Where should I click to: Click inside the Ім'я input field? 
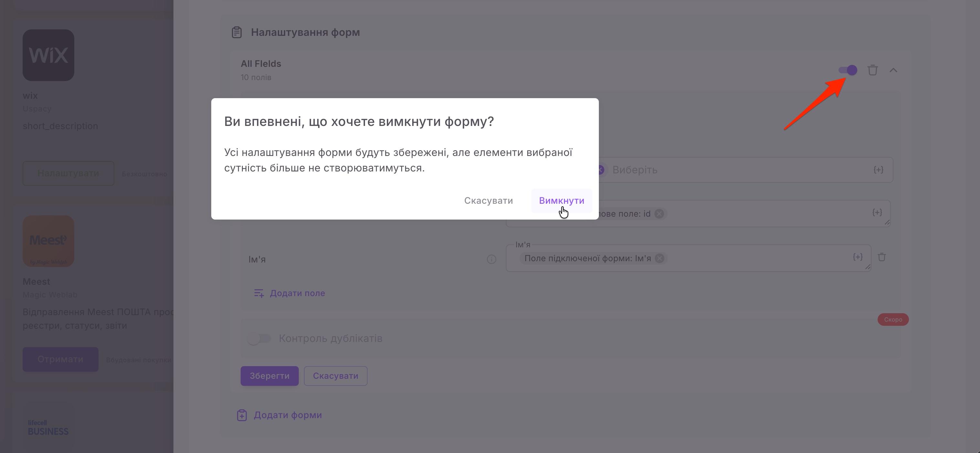click(688, 258)
